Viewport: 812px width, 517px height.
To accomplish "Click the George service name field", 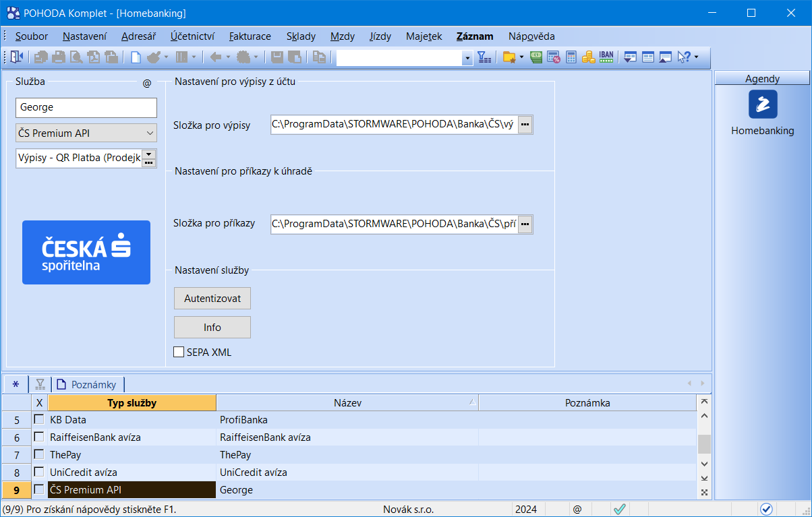I will 86,107.
